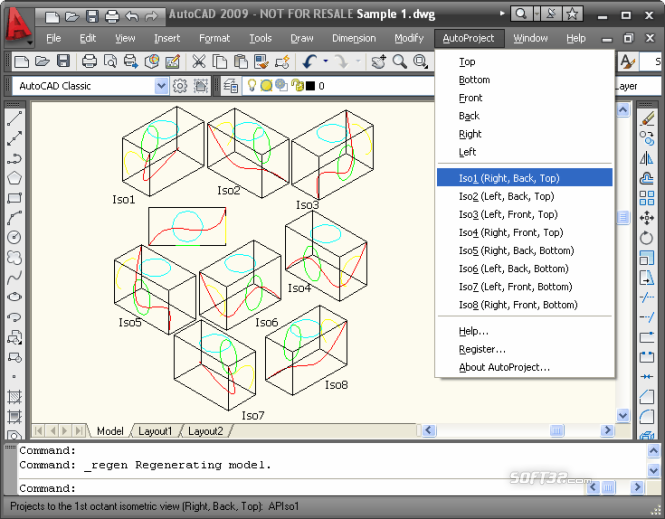Select the Polygon tool

14,178
